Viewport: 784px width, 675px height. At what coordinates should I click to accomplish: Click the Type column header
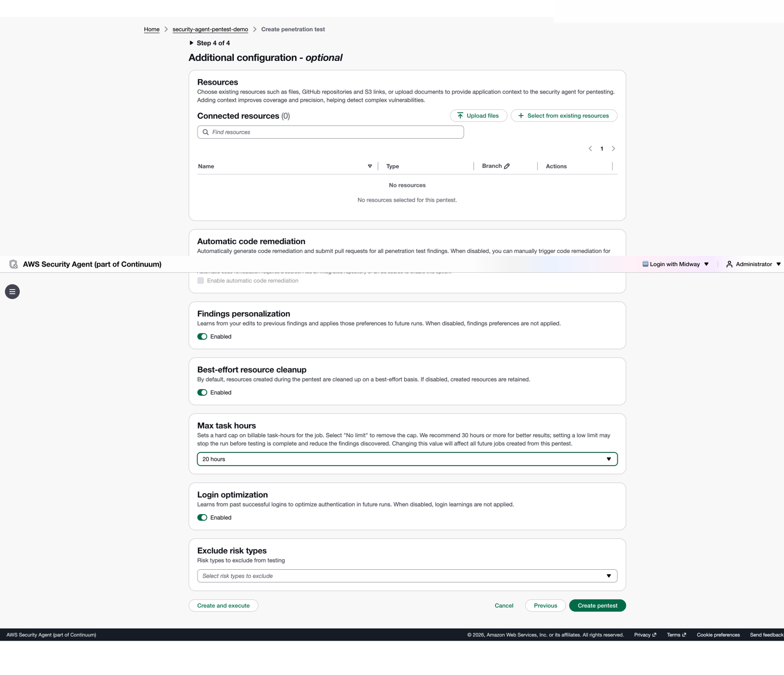click(393, 166)
